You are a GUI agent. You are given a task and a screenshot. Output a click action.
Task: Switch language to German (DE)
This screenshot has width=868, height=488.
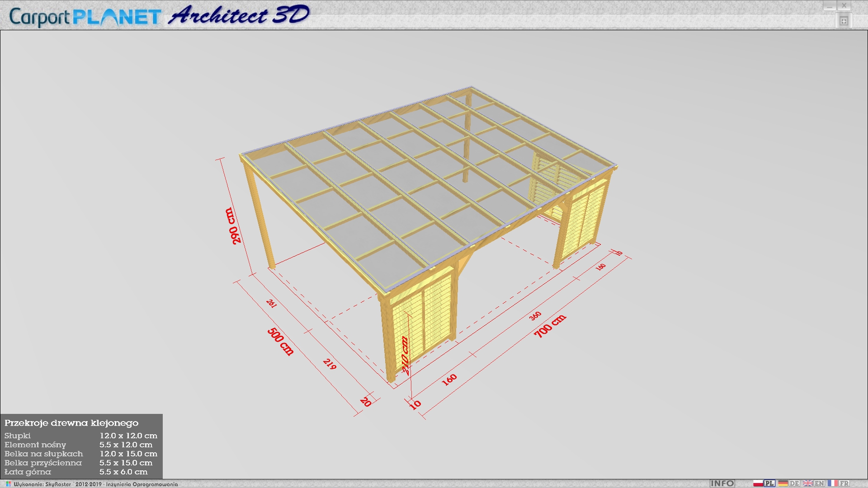789,483
